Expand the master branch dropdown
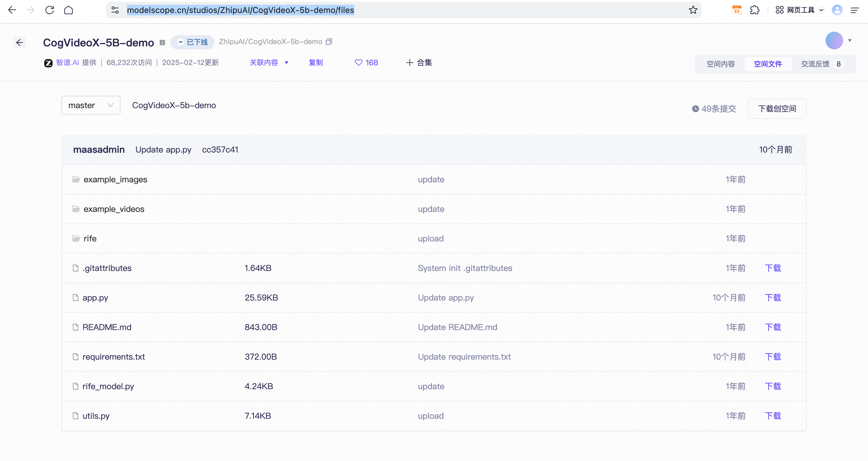868x461 pixels. 91,105
